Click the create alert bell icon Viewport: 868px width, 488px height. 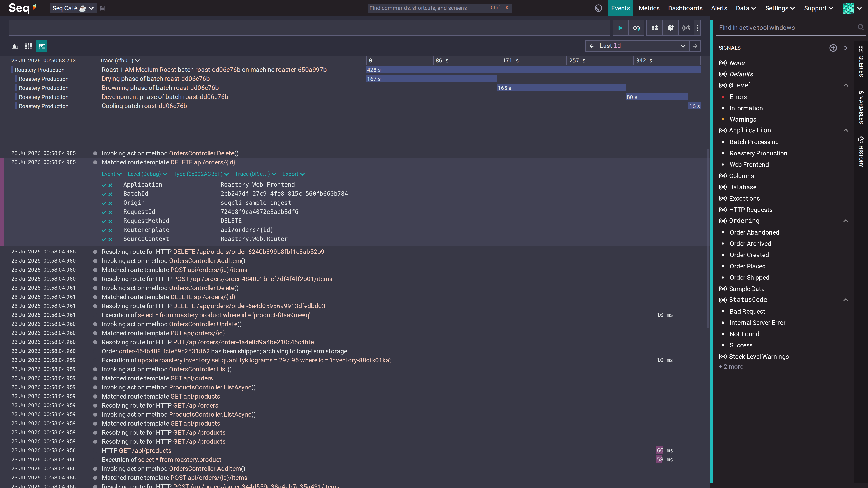670,28
